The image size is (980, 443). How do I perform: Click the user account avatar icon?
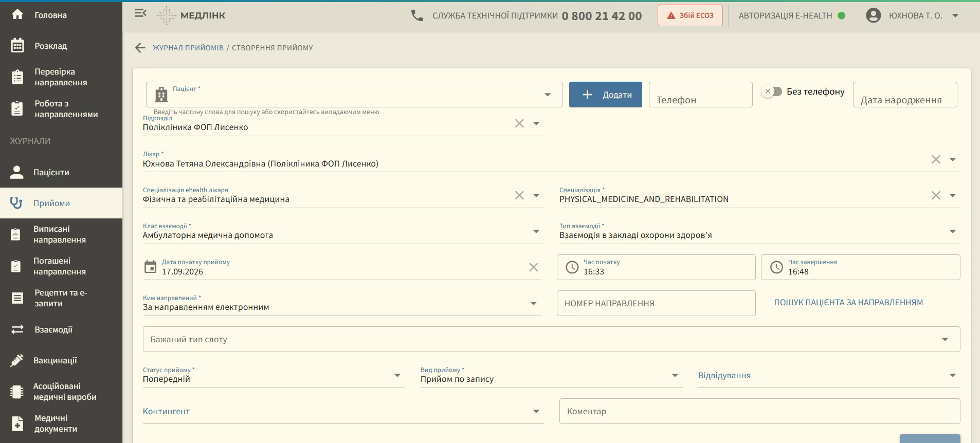click(874, 15)
